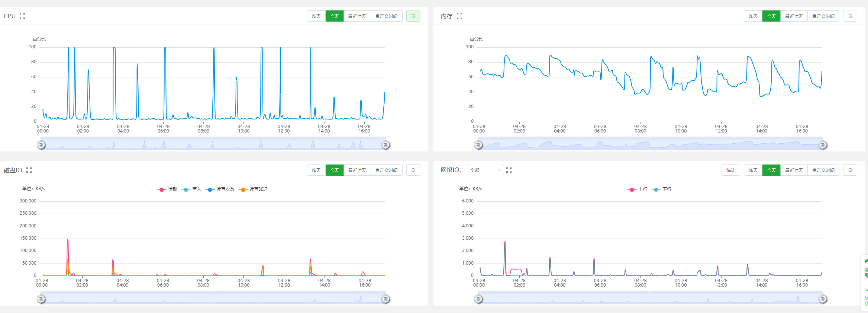The width and height of the screenshot is (868, 313).
Task: Click the 单位: KB/s label in 磁盘IO
Action: (34, 189)
